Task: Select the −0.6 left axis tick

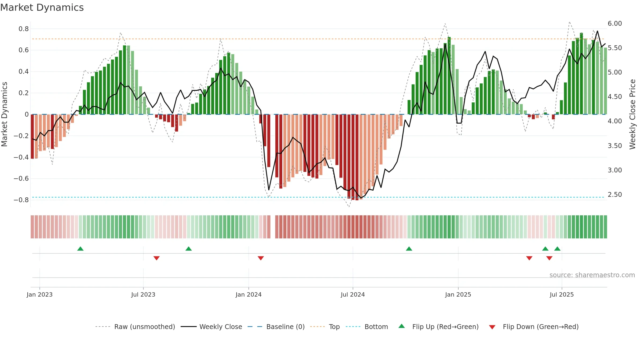Action: coord(21,179)
